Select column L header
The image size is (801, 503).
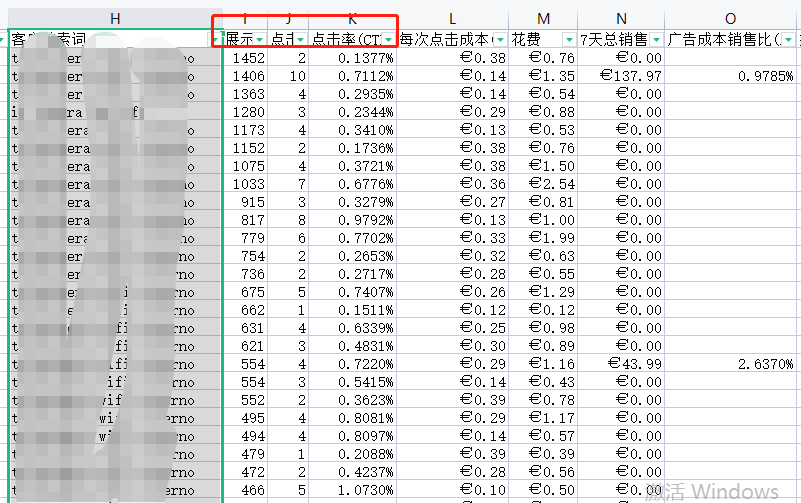tap(452, 19)
